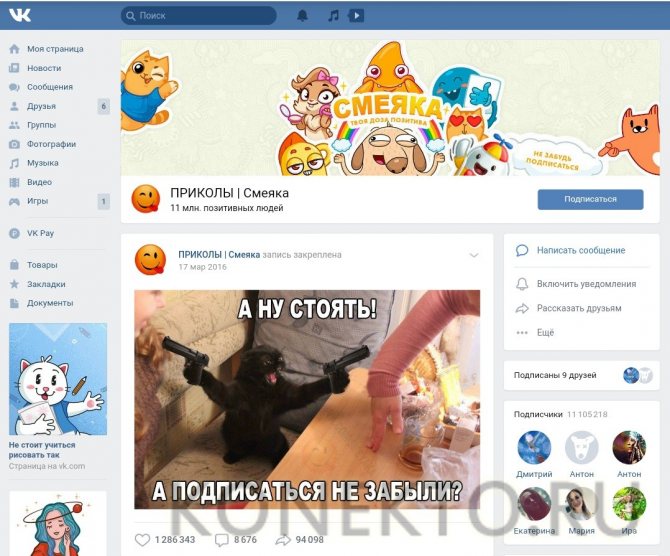The height and width of the screenshot is (556, 670).
Task: Open the cat with guns meme image
Action: [307, 400]
